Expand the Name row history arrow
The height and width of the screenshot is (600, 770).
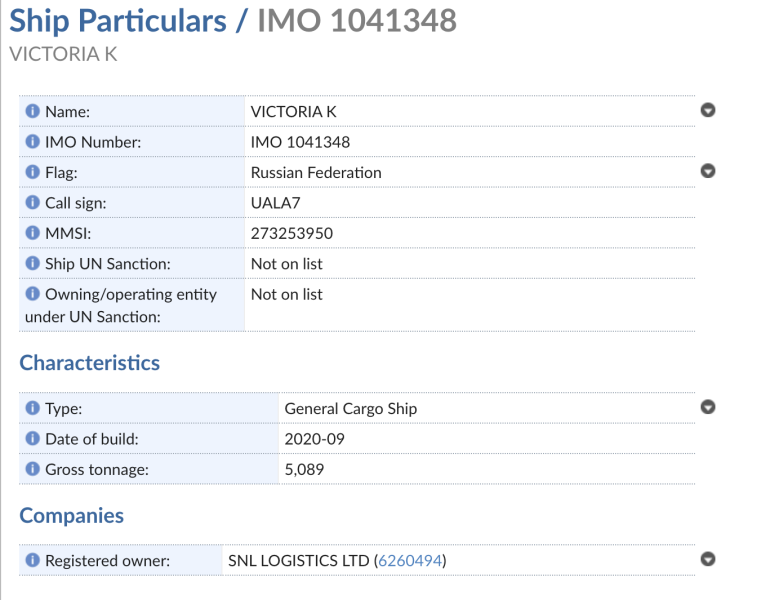708,110
